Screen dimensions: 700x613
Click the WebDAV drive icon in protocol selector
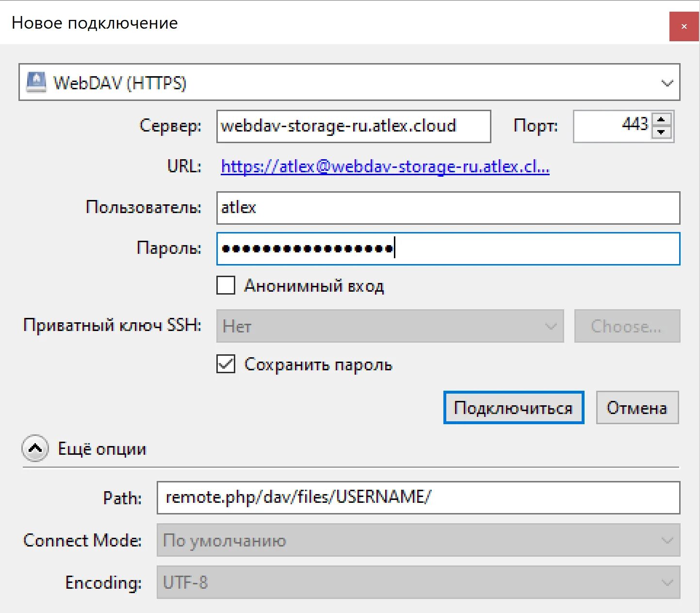point(36,82)
